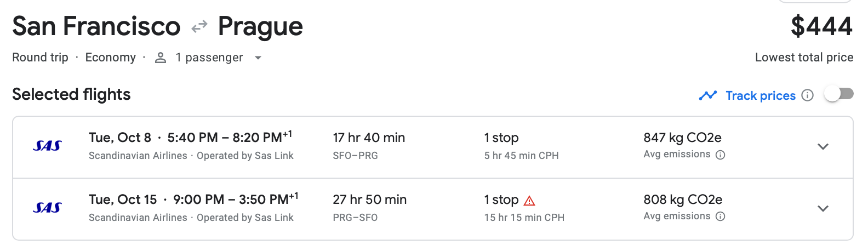The width and height of the screenshot is (868, 250).
Task: Click the 5 hr 45 min CPH layover text
Action: click(521, 156)
